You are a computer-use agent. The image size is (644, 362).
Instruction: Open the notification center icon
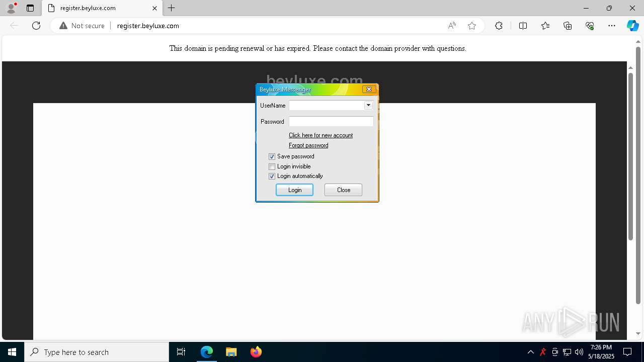pyautogui.click(x=627, y=352)
